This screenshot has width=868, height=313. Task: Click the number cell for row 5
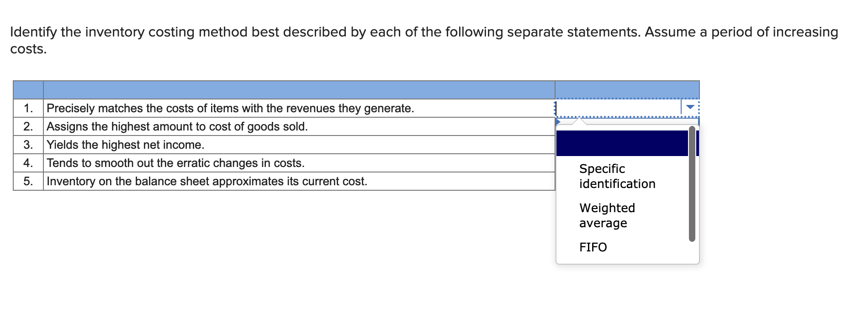(28, 182)
